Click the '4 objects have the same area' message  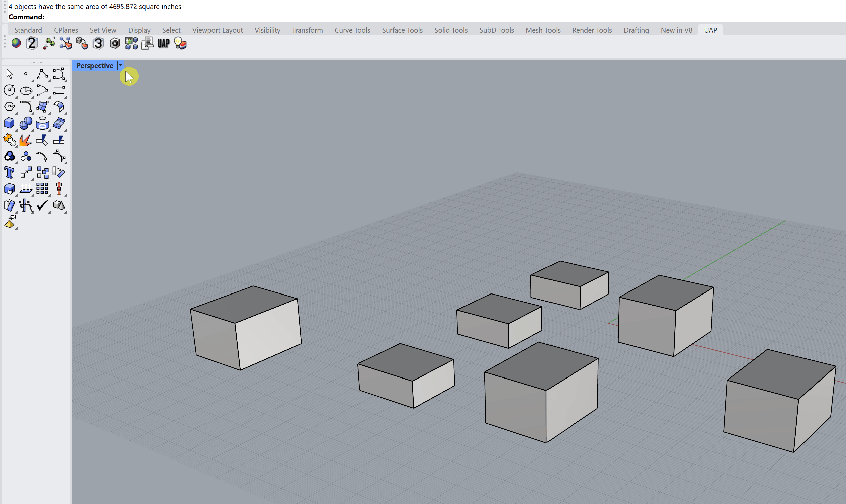coord(95,6)
